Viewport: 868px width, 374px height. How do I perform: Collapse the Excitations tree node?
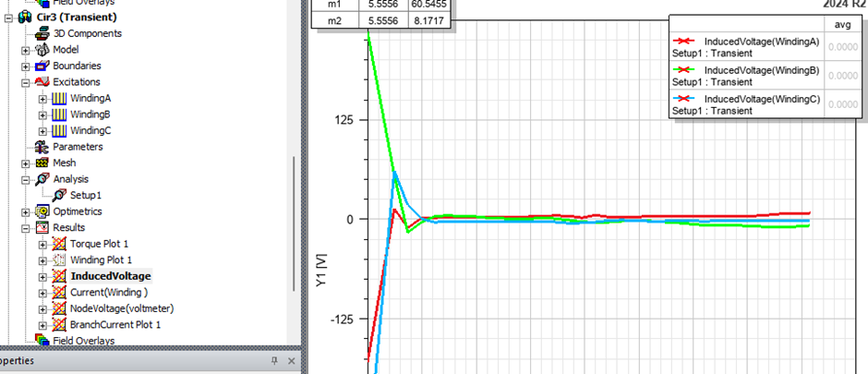click(x=26, y=82)
